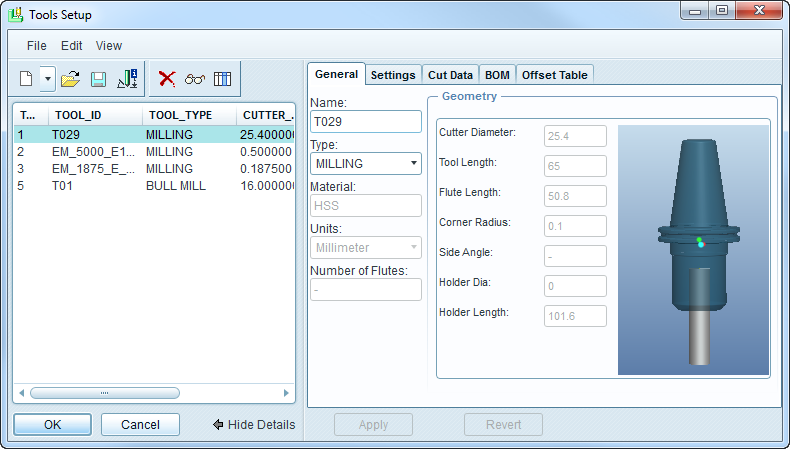Open the table column setup icon
The width and height of the screenshot is (790, 449).
pyautogui.click(x=222, y=79)
